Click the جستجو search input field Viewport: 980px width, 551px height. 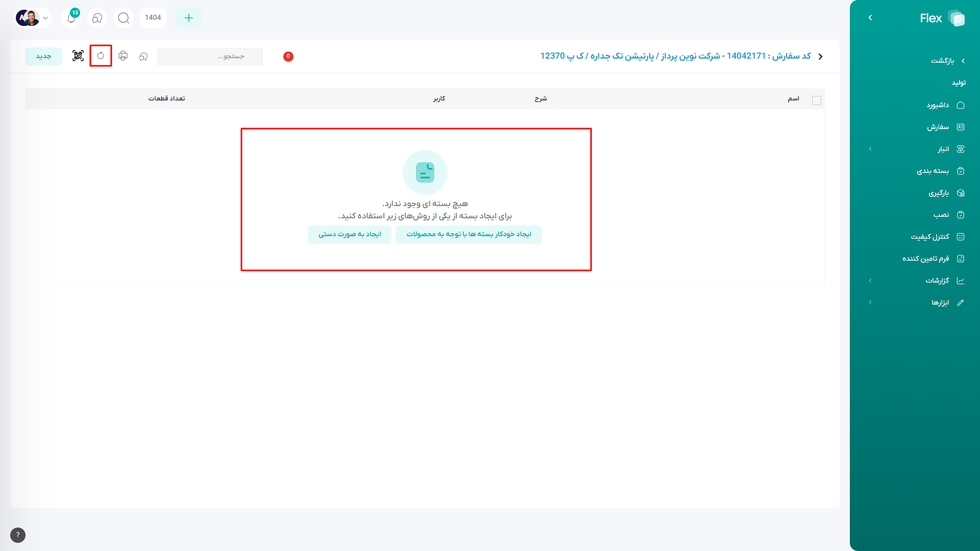[210, 56]
